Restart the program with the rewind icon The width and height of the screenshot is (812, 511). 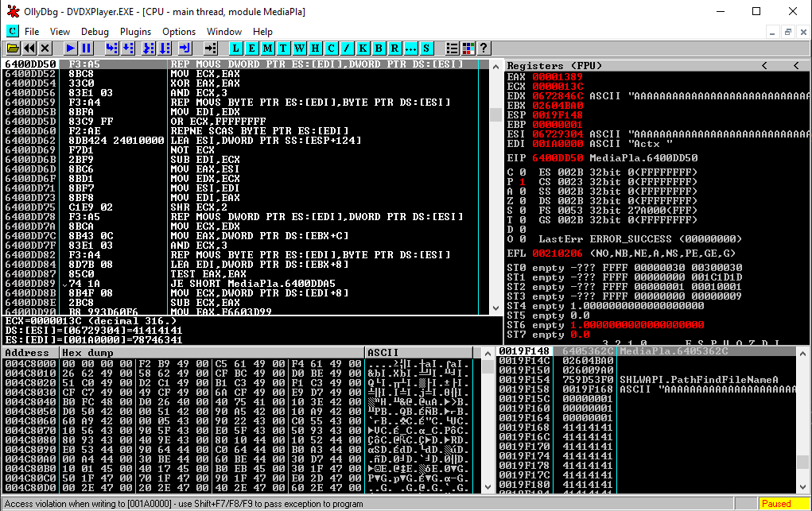[29, 48]
